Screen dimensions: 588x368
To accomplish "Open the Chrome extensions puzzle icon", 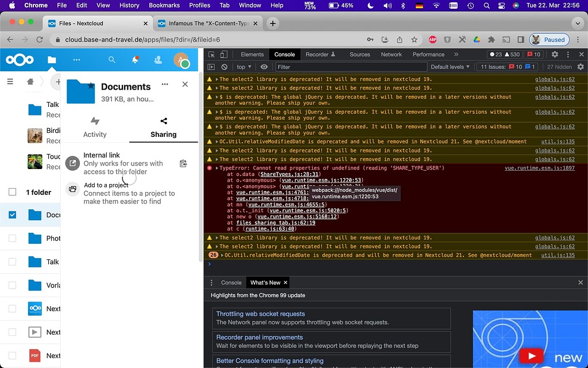I will 492,40.
